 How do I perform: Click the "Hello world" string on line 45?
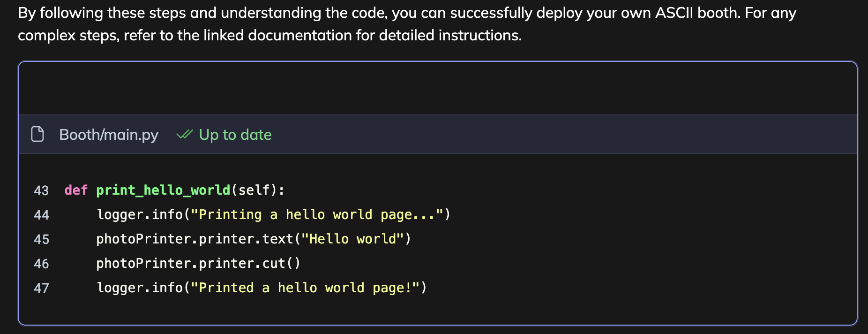click(x=352, y=239)
